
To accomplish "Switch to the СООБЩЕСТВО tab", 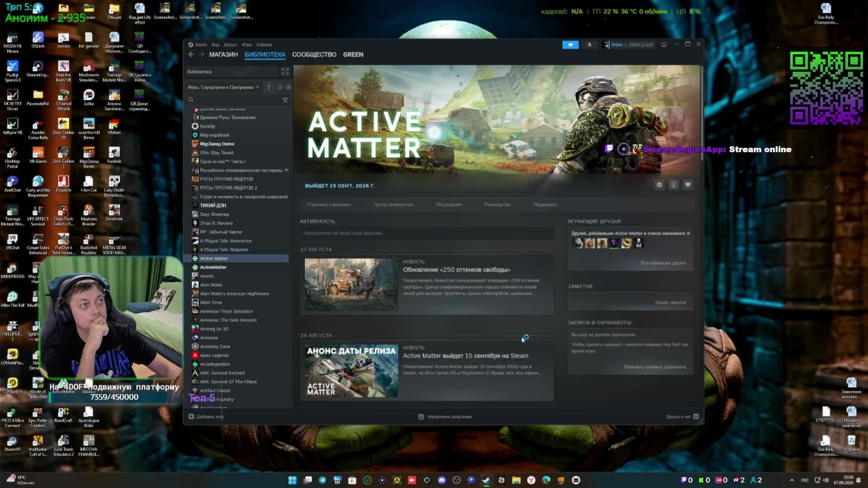I will pos(314,55).
